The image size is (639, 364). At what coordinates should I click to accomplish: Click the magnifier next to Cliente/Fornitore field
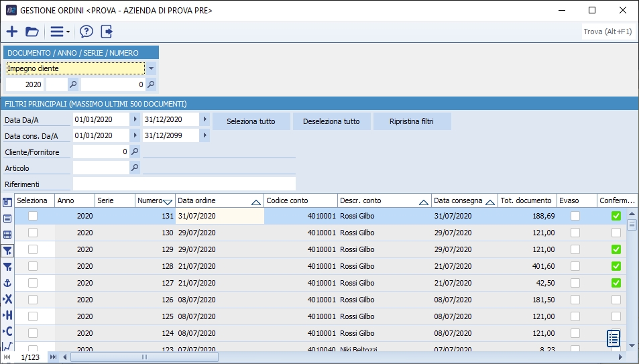pos(134,152)
